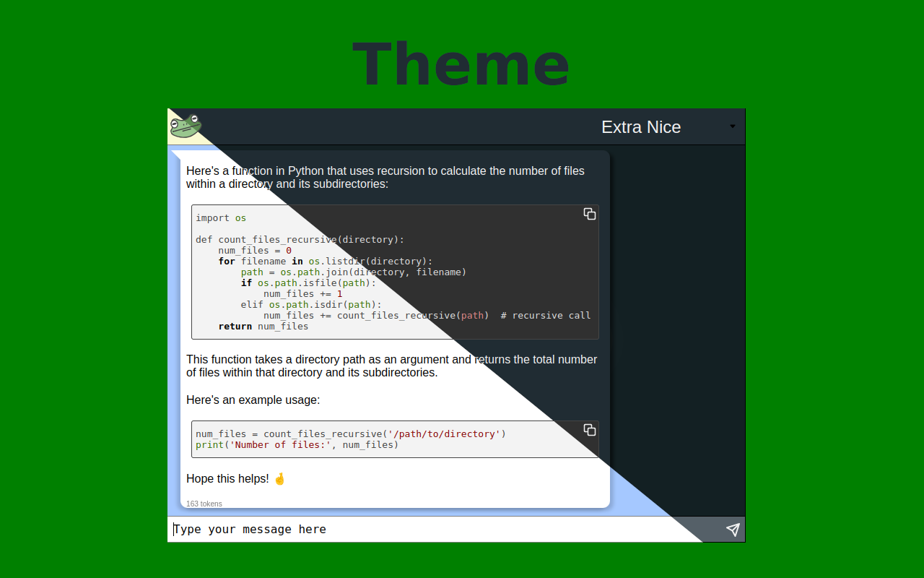Click the # recursive call comment
Viewport: 924px width, 578px height.
click(x=546, y=315)
